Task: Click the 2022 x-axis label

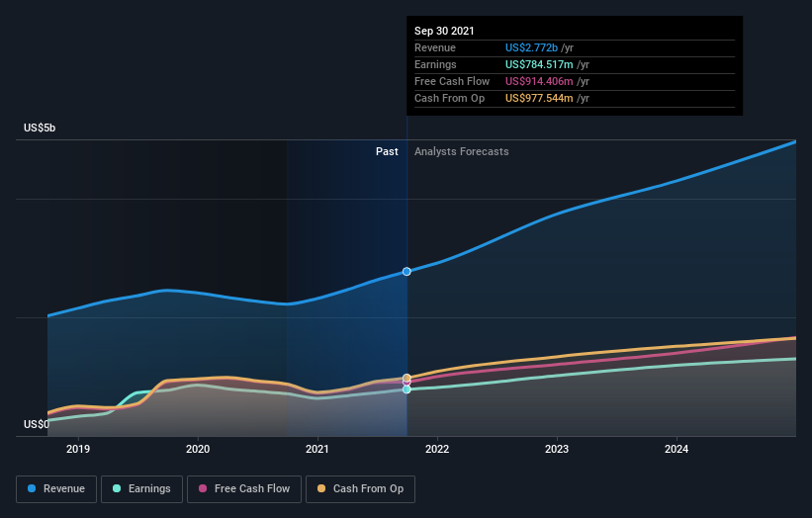Action: click(437, 449)
